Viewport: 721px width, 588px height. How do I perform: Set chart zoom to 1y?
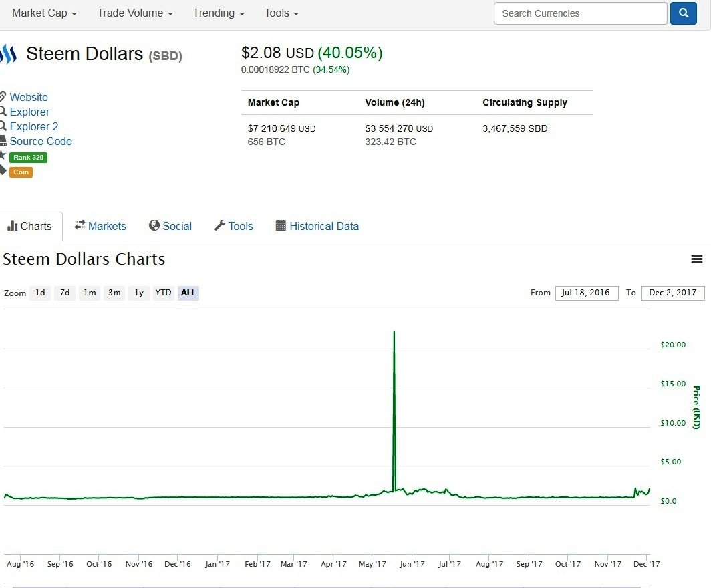[139, 293]
